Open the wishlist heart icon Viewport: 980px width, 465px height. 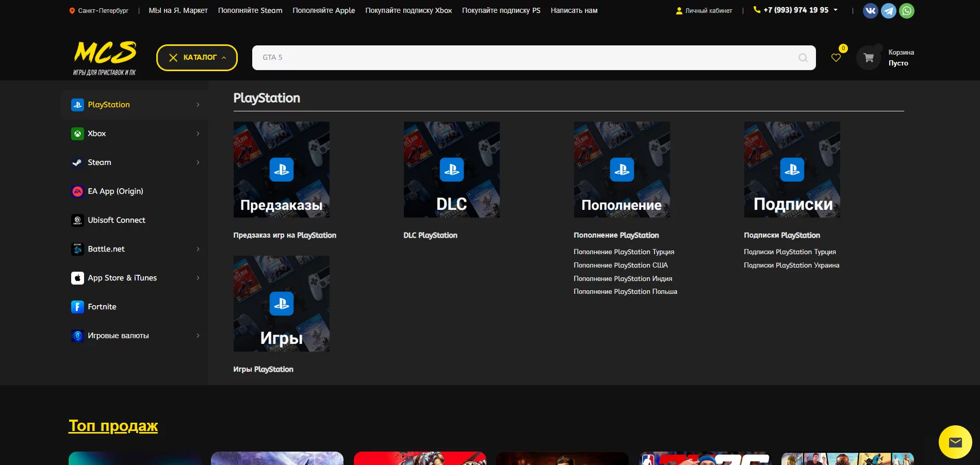tap(836, 58)
